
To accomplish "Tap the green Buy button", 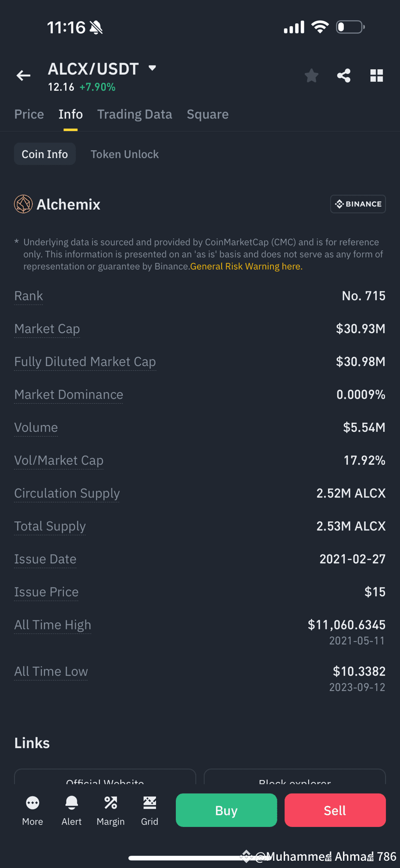I will (227, 810).
